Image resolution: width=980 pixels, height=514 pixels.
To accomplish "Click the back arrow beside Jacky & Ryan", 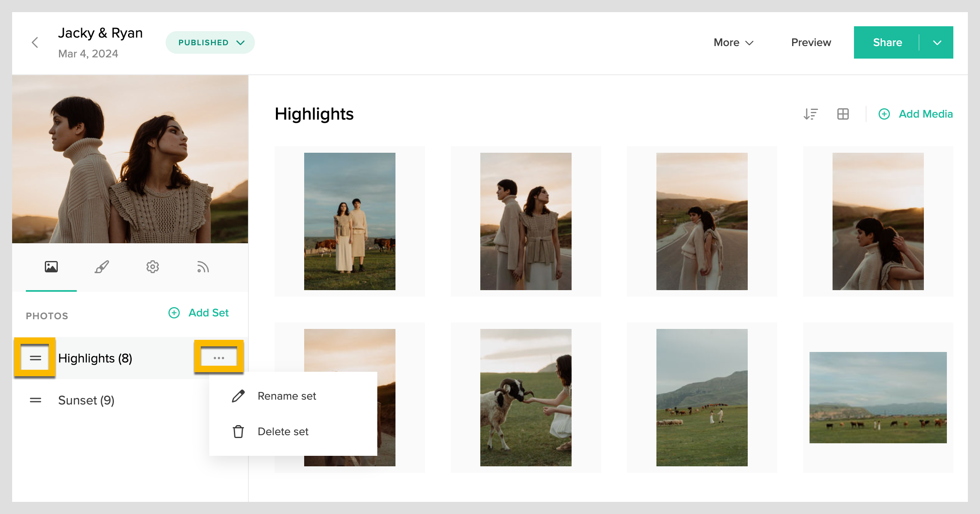I will (x=35, y=42).
